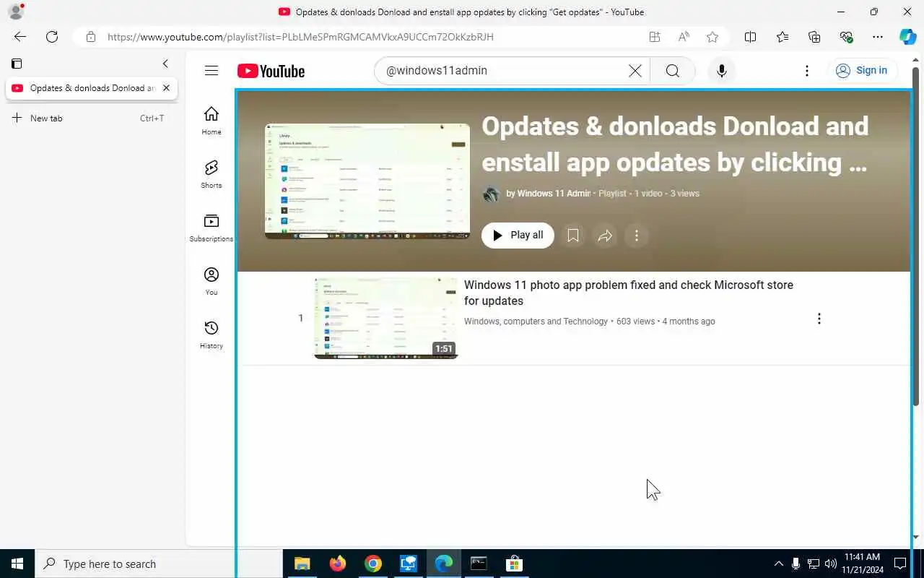
Task: Open Shorts in the YouTube sidebar
Action: pos(212,174)
